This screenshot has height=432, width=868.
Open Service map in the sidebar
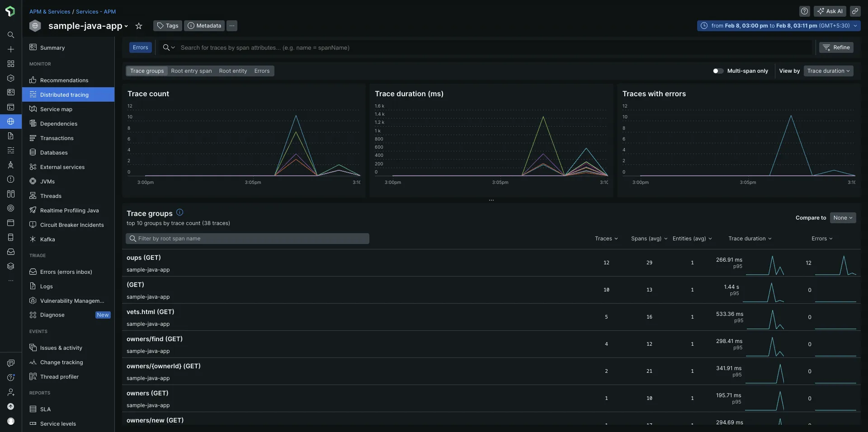point(68,109)
